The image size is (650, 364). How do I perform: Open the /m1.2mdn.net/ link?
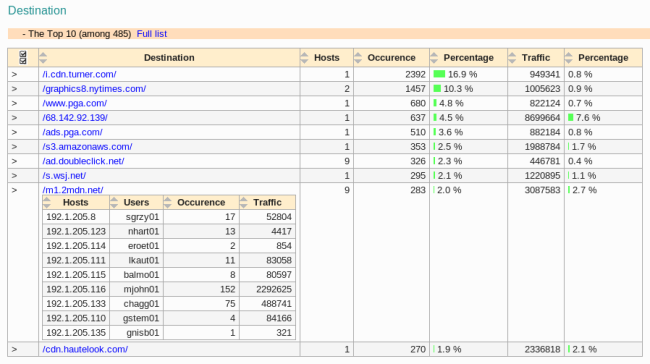pos(73,190)
